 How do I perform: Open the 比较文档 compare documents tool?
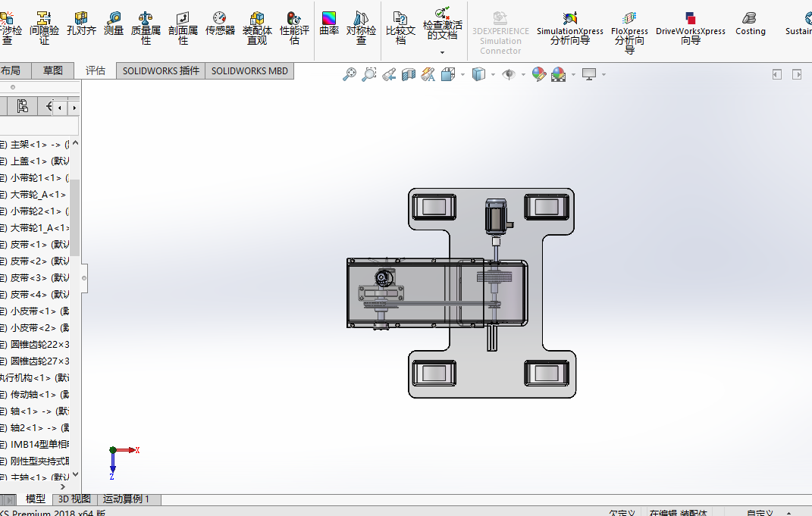400,28
